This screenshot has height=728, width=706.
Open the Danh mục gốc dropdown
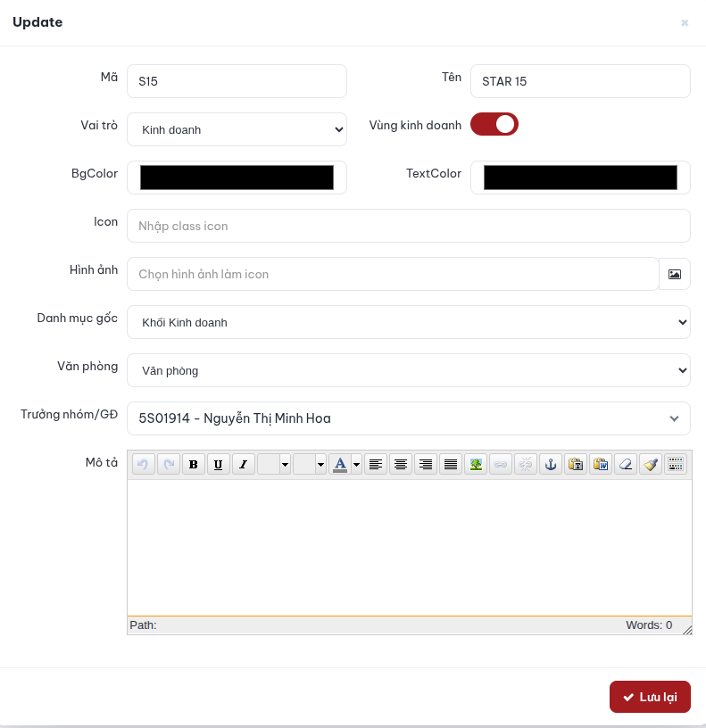(409, 322)
